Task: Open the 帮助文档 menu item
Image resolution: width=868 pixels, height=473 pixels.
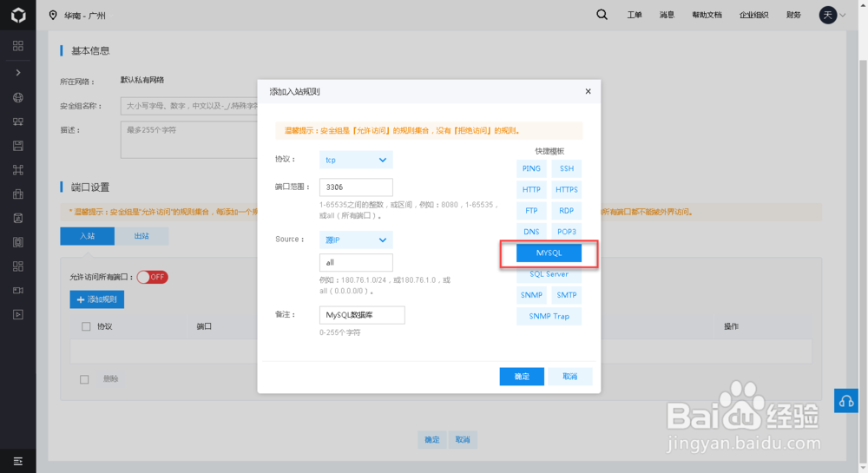Action: [707, 15]
